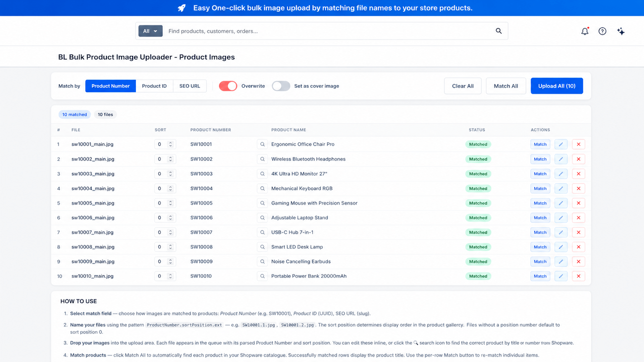This screenshot has height=362, width=644.
Task: Focus the Find products search field
Action: click(x=329, y=31)
